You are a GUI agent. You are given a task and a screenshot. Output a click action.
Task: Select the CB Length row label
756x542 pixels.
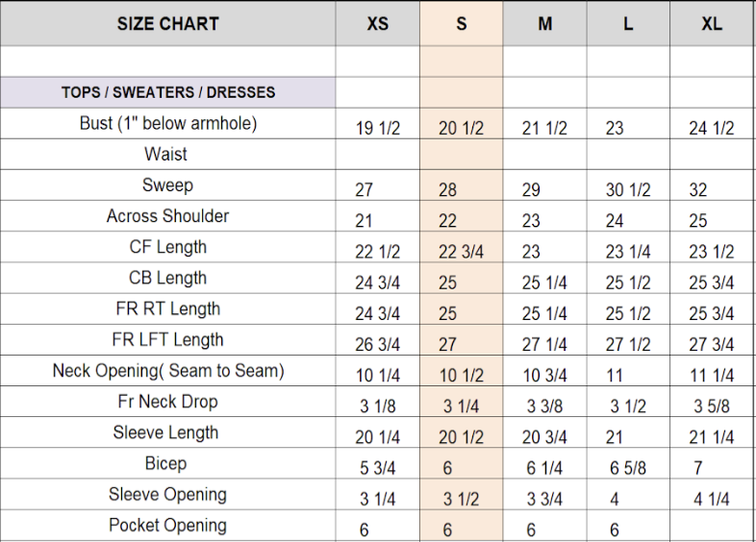coord(168,279)
